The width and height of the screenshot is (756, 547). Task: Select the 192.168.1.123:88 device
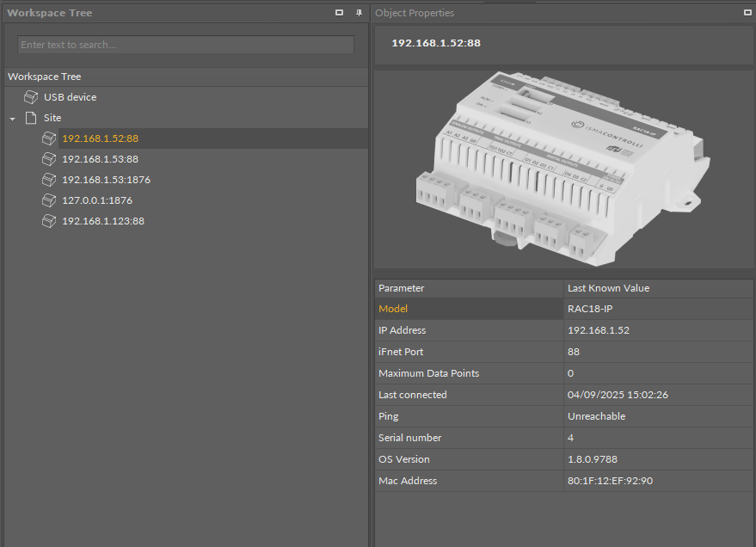pyautogui.click(x=103, y=221)
